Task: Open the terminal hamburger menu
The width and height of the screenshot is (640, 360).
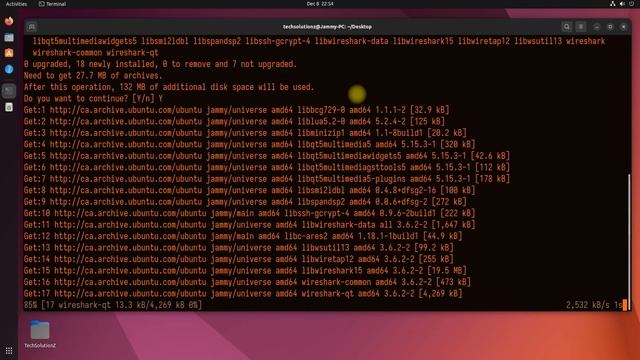Action: [x=581, y=27]
